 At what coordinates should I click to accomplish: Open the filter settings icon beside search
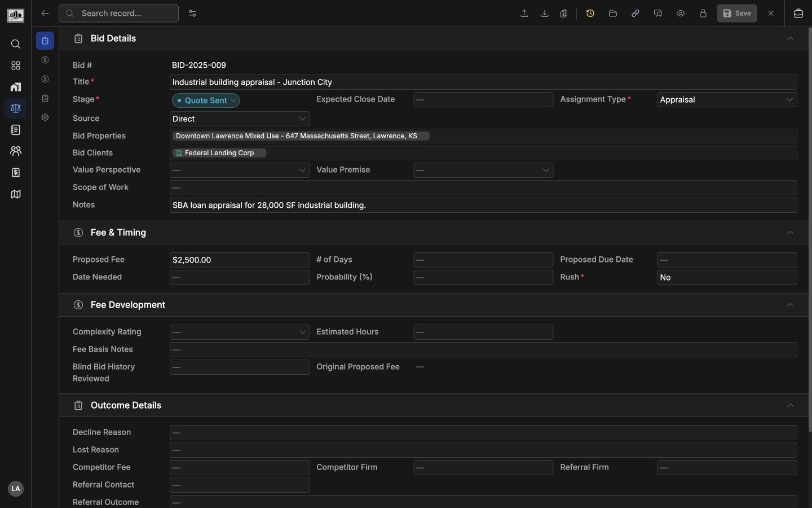(193, 14)
